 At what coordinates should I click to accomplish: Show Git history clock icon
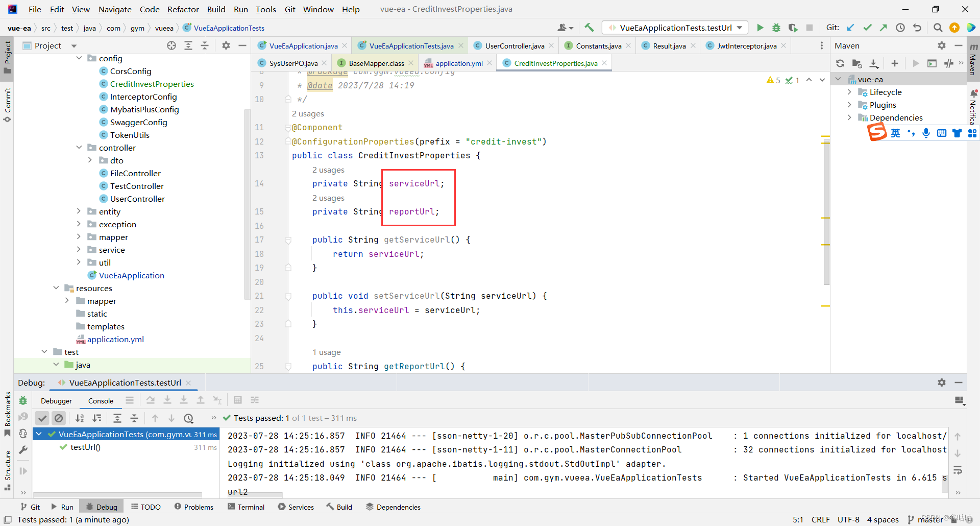pos(900,28)
